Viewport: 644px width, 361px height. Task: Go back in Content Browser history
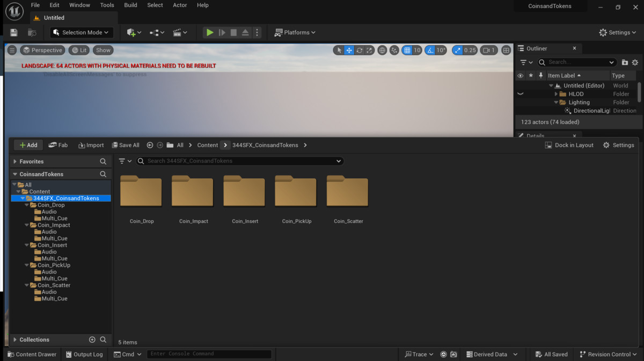[150, 145]
